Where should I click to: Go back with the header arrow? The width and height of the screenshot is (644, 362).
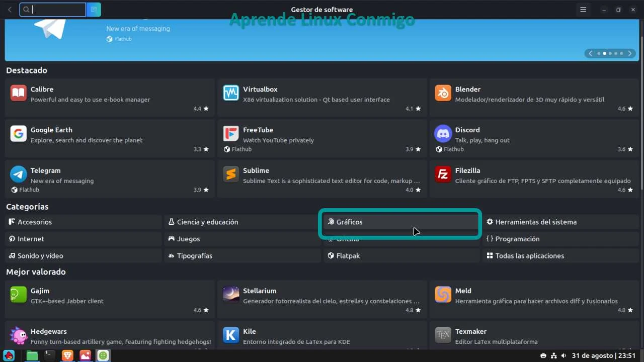pyautogui.click(x=10, y=10)
